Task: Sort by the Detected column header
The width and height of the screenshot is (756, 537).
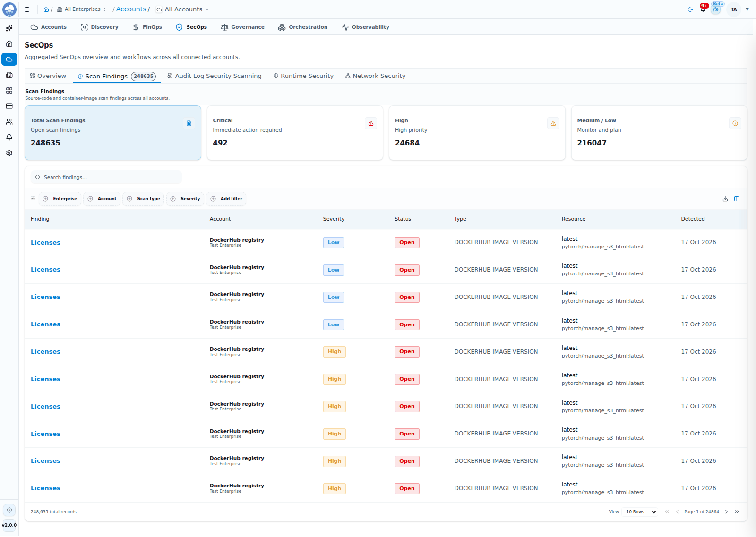Action: pos(693,219)
